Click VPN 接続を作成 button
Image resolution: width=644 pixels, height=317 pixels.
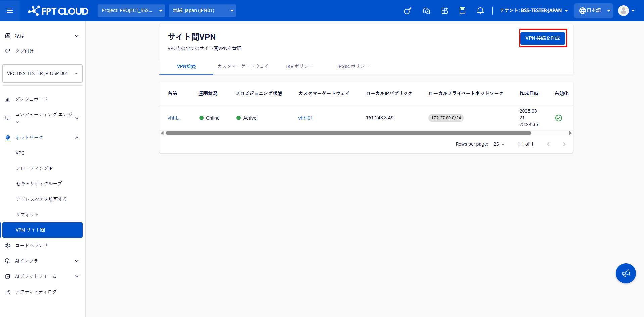click(543, 38)
